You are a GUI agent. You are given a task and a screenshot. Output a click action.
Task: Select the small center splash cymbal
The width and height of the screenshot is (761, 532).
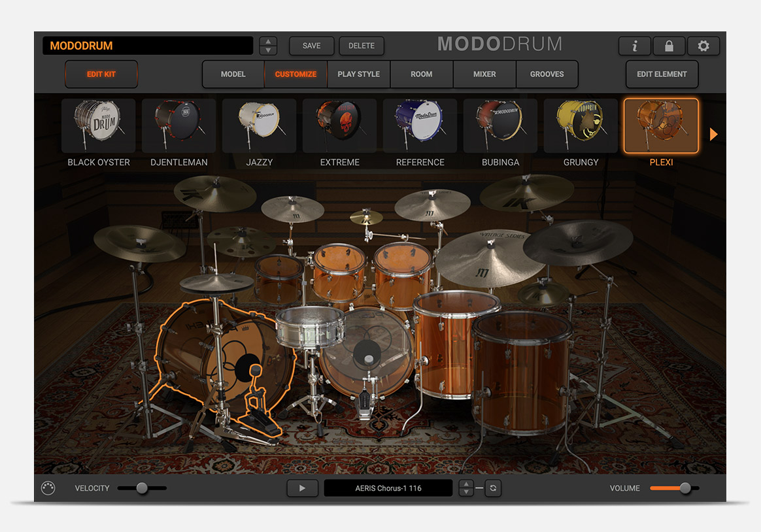(366, 218)
